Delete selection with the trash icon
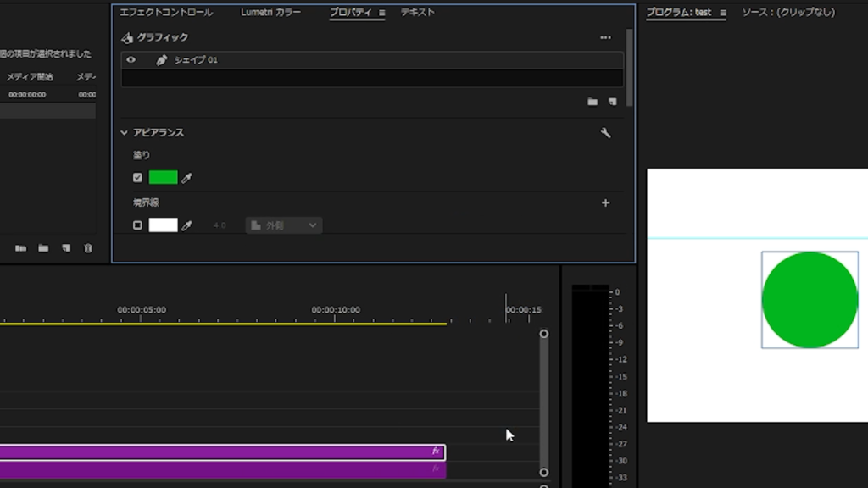The image size is (868, 488). click(88, 248)
